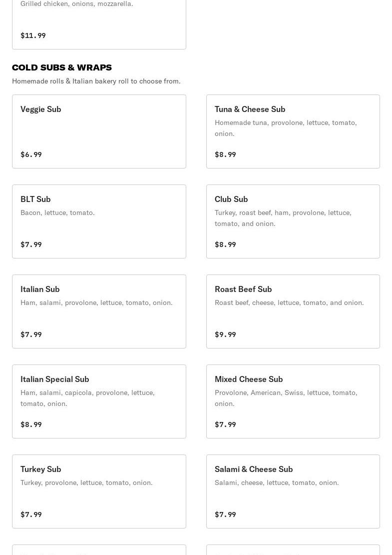Click the Club Sub ingredients description
The image size is (392, 555).
[x=283, y=218]
